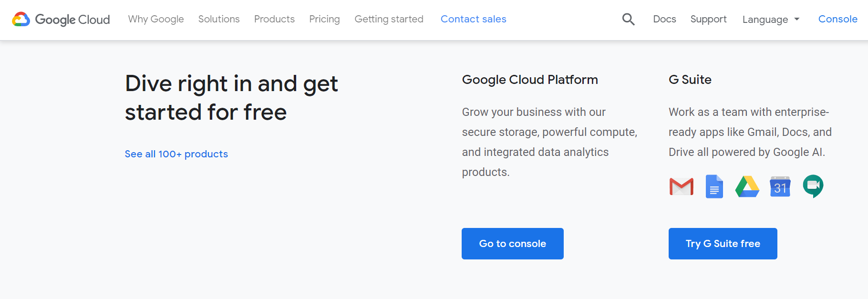Click the G Suite heading

pyautogui.click(x=690, y=80)
